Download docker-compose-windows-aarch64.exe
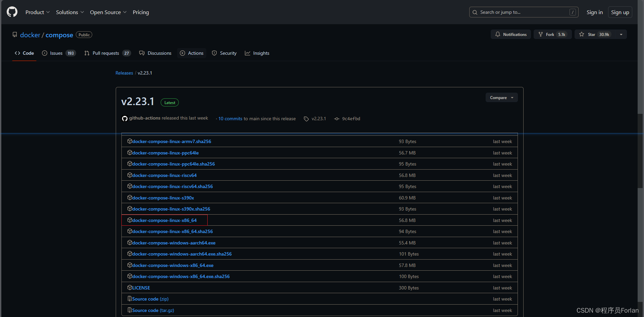Viewport: 644px width, 317px height. [174, 243]
